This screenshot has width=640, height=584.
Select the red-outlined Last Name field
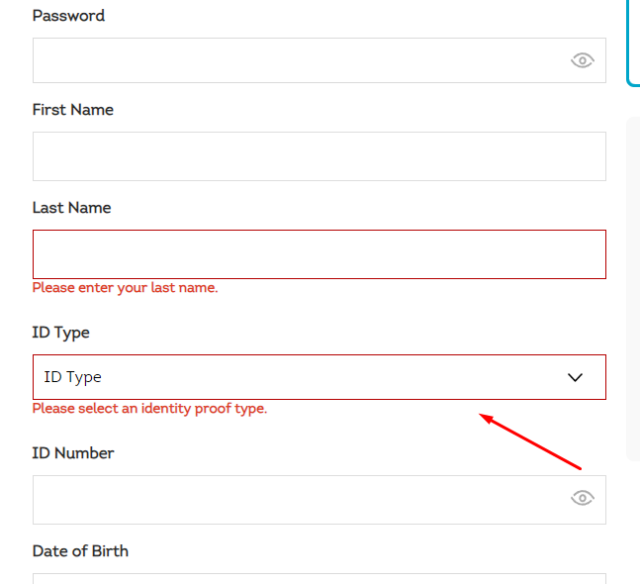point(319,254)
